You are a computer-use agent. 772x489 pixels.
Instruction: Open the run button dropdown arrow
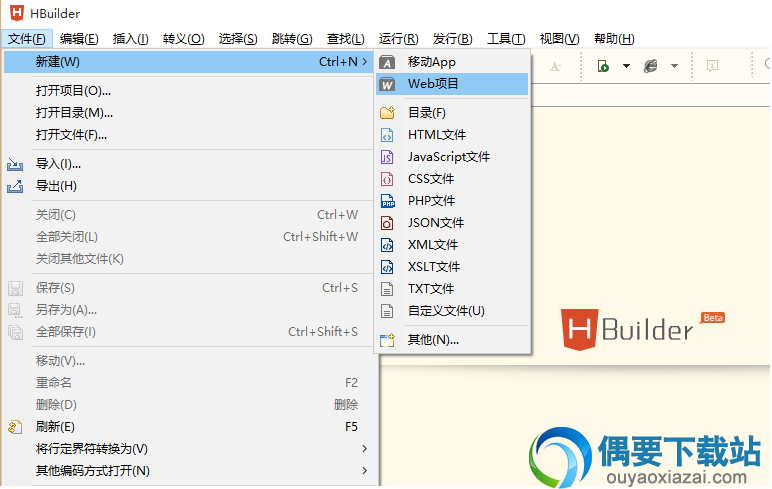tap(626, 66)
